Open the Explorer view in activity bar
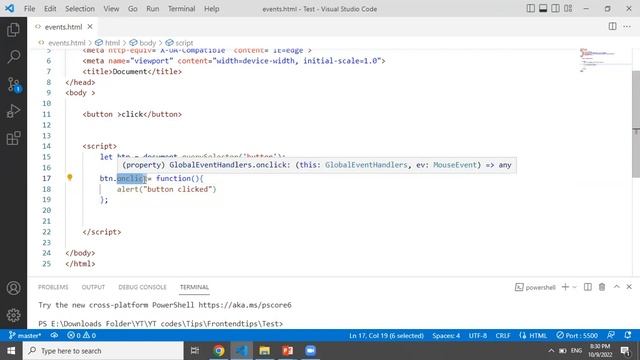The width and height of the screenshot is (640, 360). (x=13, y=30)
